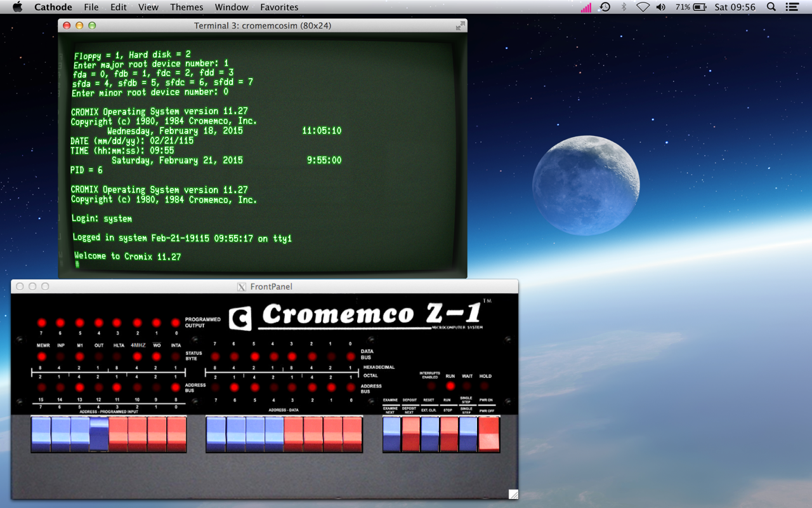812x508 pixels.
Task: Click 'Welcome to Cromix 11.27' text
Action: coord(128,257)
